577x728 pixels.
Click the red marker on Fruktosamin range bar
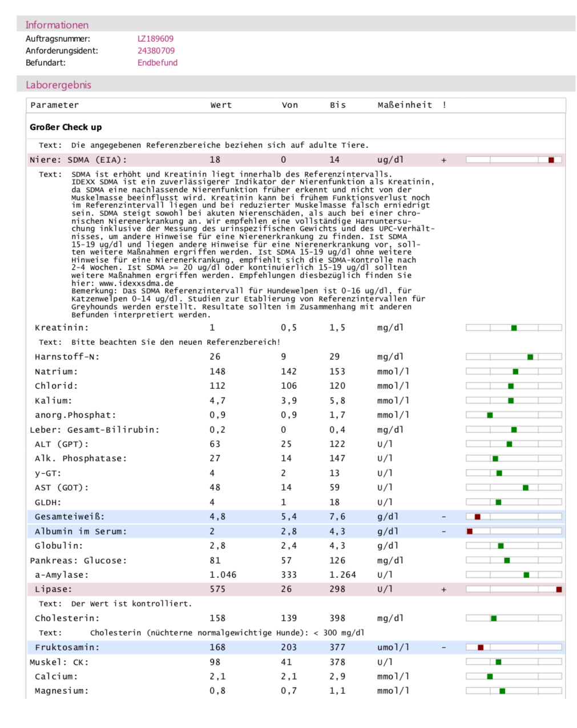[x=481, y=647]
